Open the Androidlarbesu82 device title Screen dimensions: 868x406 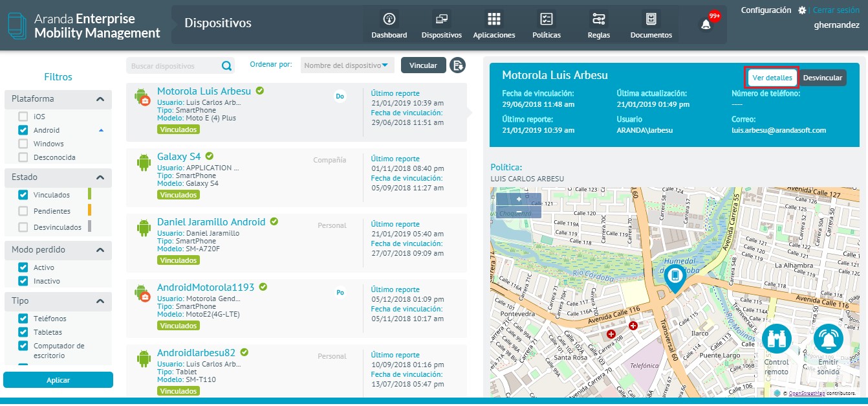(x=197, y=353)
